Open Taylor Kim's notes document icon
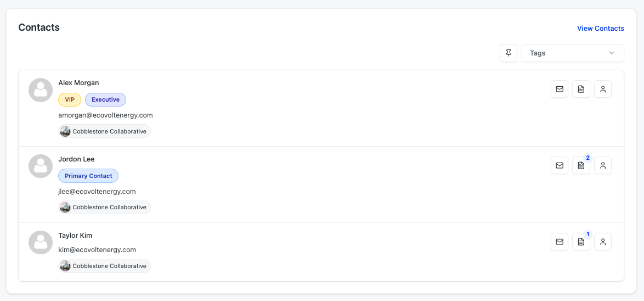The width and height of the screenshot is (644, 301). click(581, 242)
